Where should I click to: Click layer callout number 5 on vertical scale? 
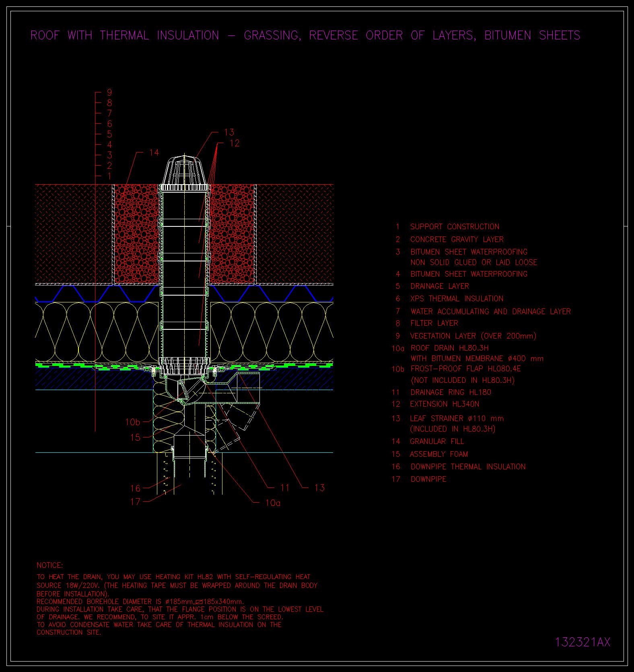pos(109,134)
